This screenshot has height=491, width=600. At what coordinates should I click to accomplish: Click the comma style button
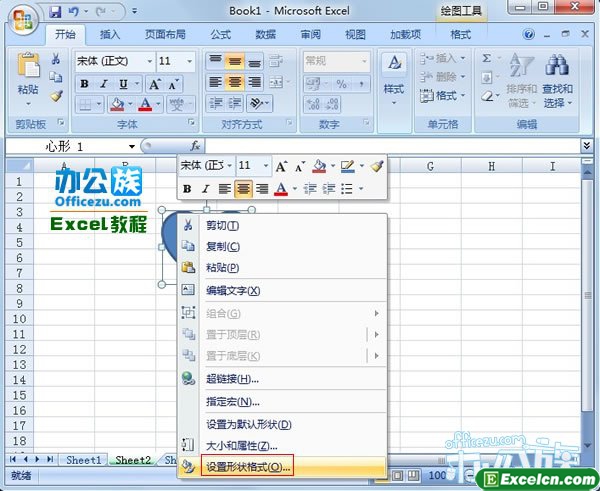click(361, 84)
